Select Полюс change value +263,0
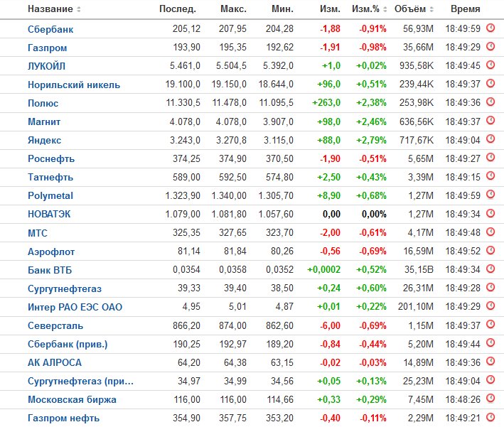 (x=326, y=102)
